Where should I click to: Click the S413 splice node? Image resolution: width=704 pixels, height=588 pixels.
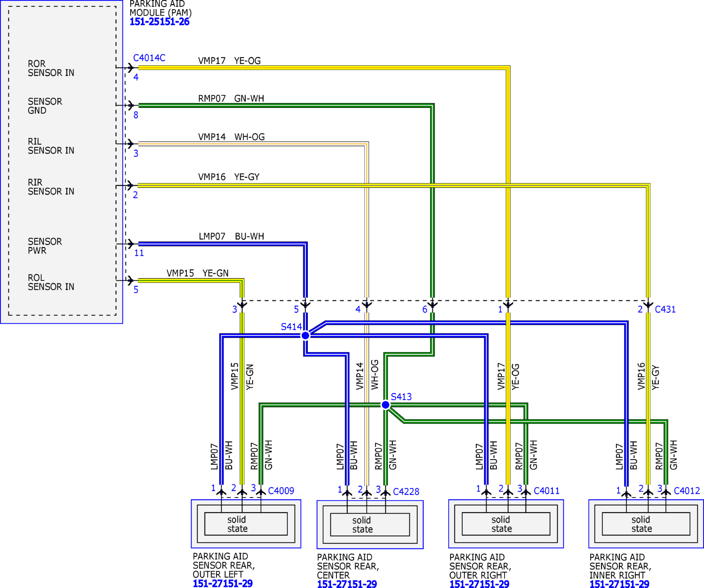pyautogui.click(x=385, y=405)
